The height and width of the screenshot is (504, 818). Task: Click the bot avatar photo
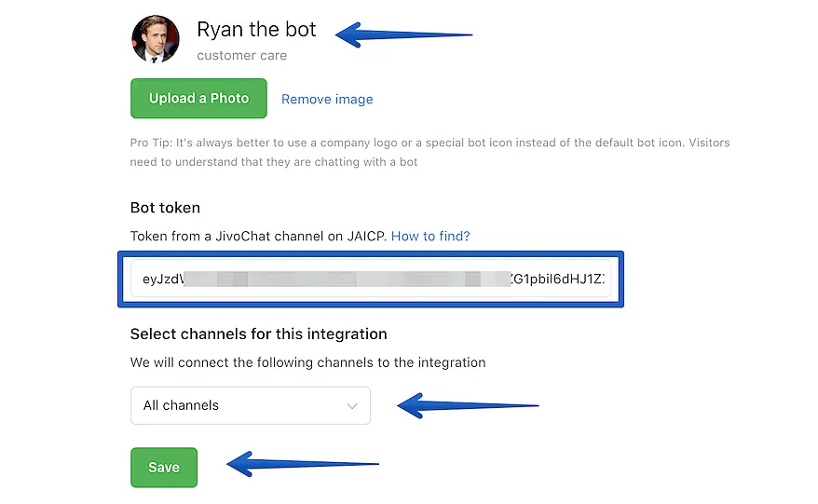pos(155,39)
